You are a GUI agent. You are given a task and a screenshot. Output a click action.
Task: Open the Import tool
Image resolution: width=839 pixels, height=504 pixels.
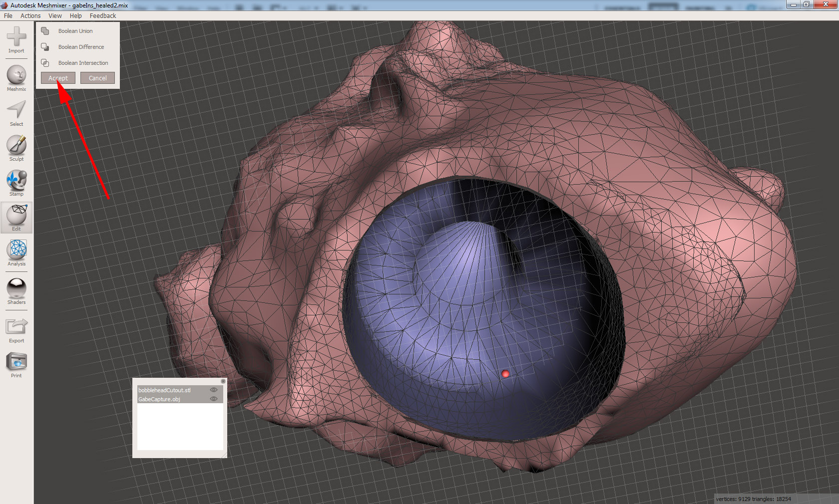click(x=16, y=39)
